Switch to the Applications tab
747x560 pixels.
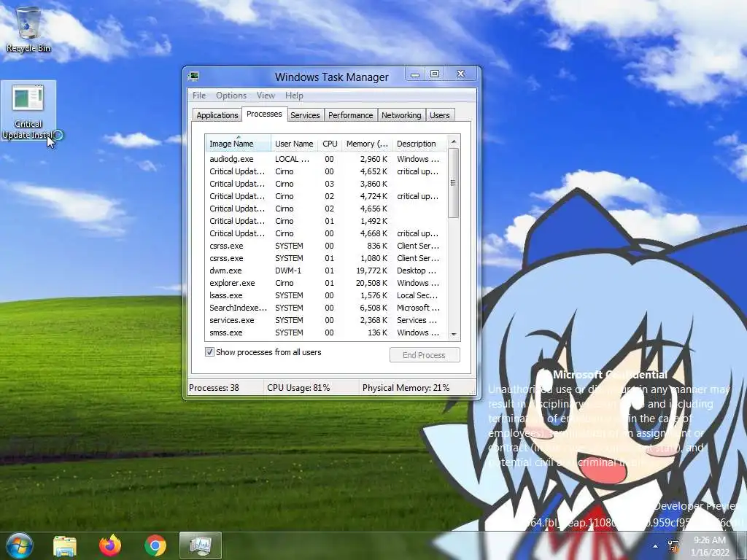click(x=217, y=115)
